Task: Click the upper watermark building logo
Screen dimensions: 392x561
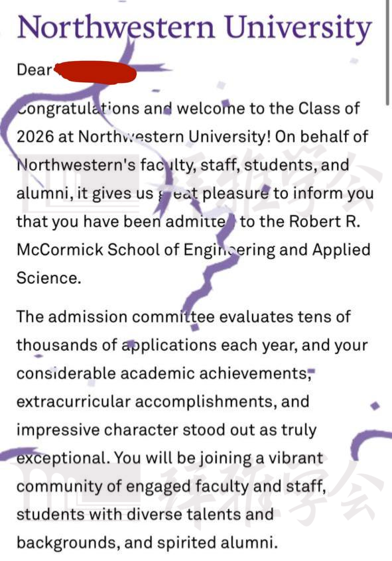Action: tap(80, 185)
